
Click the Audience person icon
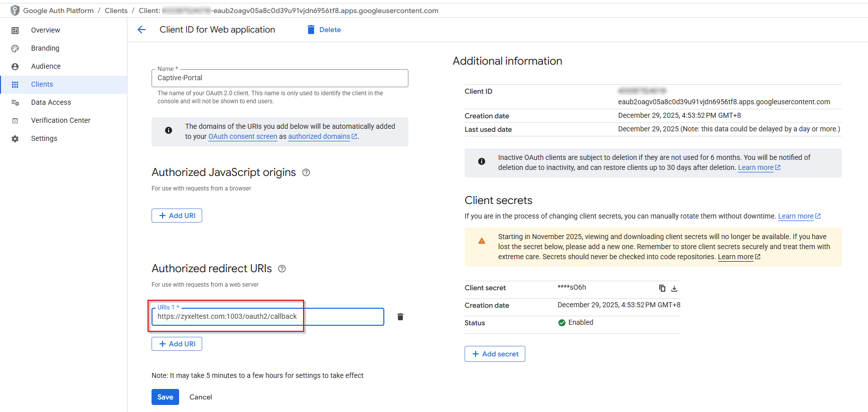[15, 67]
